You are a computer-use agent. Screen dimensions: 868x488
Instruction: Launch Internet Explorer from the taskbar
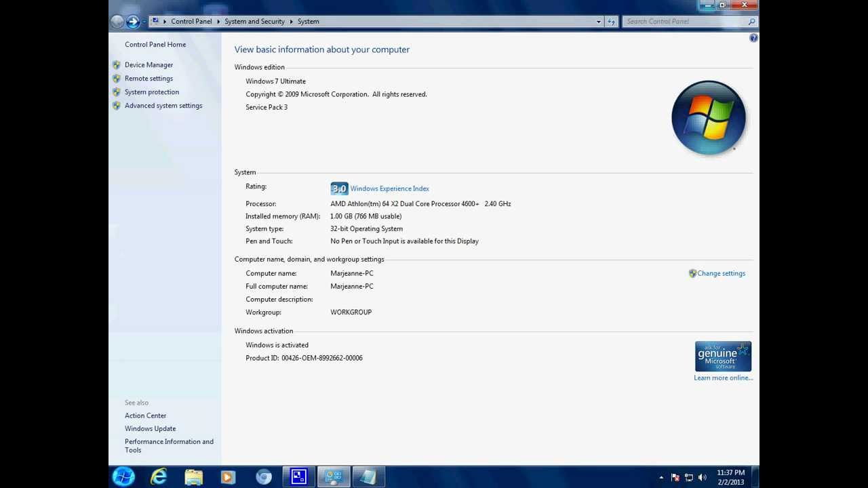[159, 477]
